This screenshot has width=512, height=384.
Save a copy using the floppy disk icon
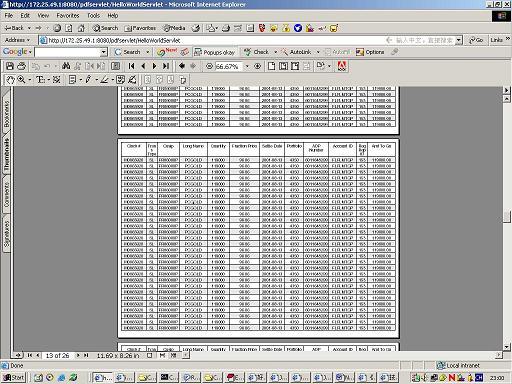click(10, 66)
